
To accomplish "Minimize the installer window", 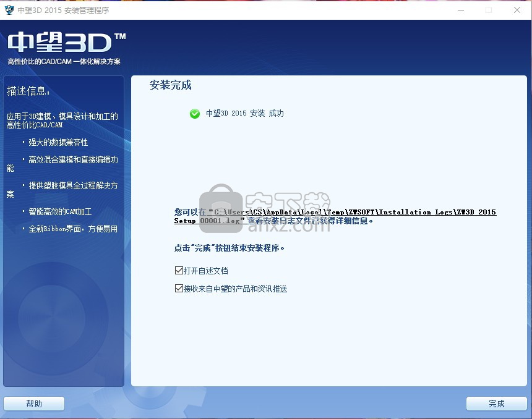I will tap(461, 10).
